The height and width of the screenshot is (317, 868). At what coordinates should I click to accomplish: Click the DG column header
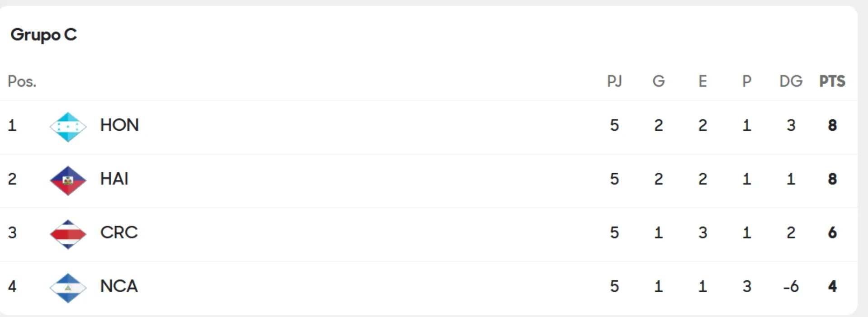[791, 81]
